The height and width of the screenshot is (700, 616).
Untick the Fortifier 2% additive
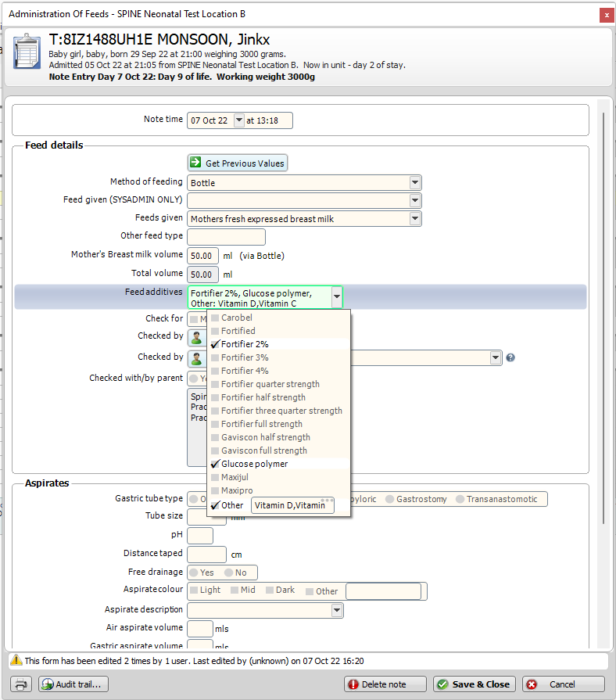215,344
